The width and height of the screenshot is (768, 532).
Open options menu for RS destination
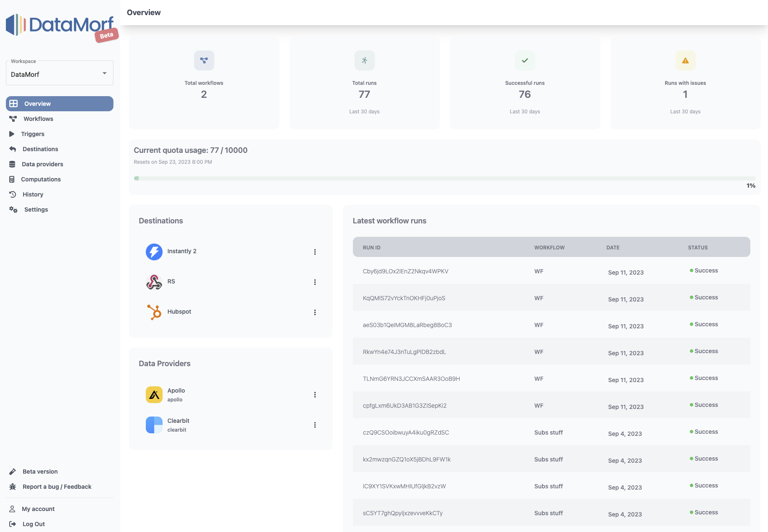click(x=315, y=282)
